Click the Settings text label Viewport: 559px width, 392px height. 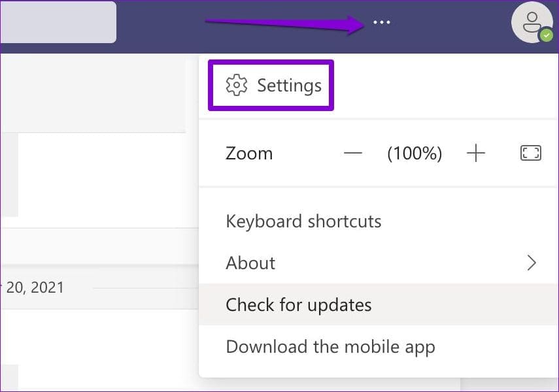pyautogui.click(x=289, y=86)
